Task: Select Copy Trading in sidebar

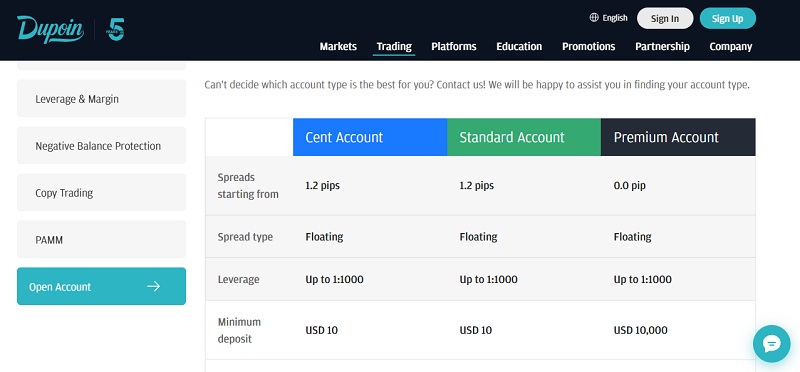Action: coord(102,192)
